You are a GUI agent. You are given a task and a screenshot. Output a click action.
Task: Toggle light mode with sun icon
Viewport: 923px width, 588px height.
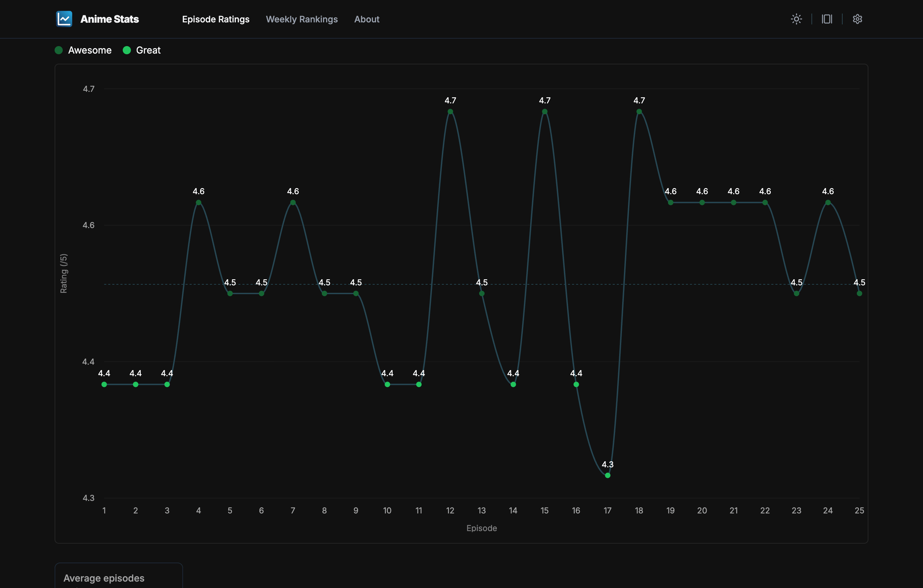tap(796, 19)
